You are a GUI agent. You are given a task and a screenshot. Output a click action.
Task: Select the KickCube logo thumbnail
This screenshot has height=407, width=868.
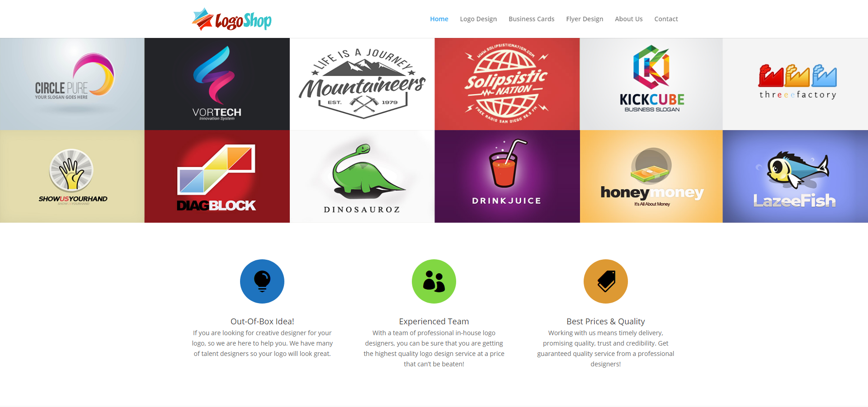click(651, 84)
